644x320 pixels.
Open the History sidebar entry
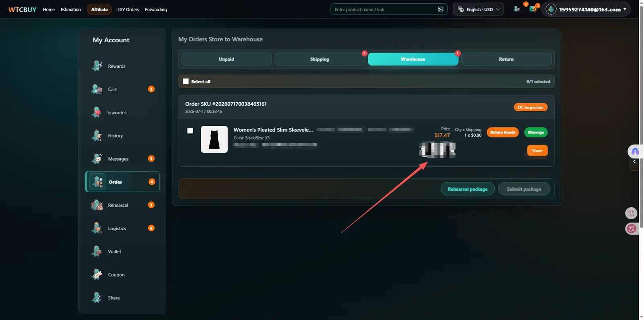(x=122, y=135)
